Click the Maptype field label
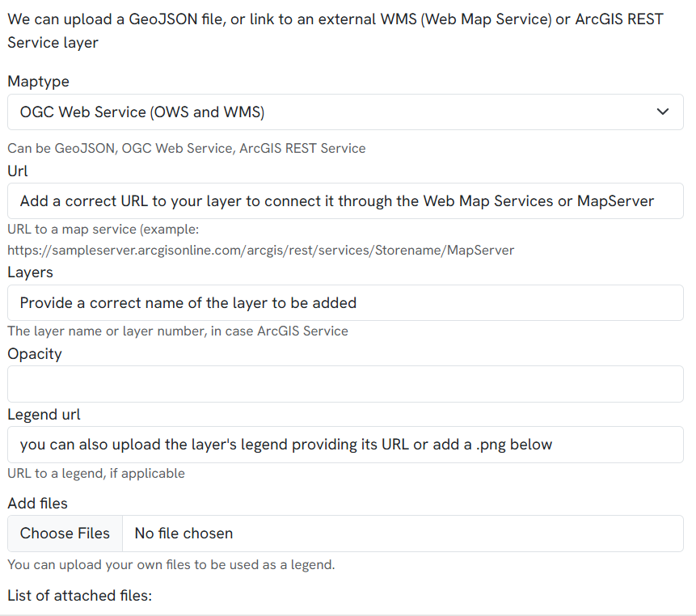Screen dimensions: 696x616 (38, 82)
